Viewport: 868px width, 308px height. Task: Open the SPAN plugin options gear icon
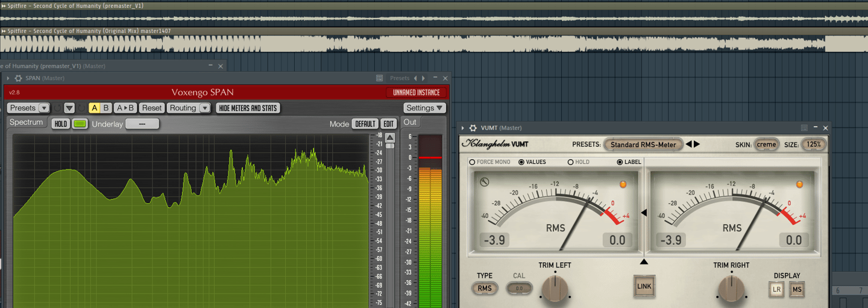pyautogui.click(x=19, y=78)
